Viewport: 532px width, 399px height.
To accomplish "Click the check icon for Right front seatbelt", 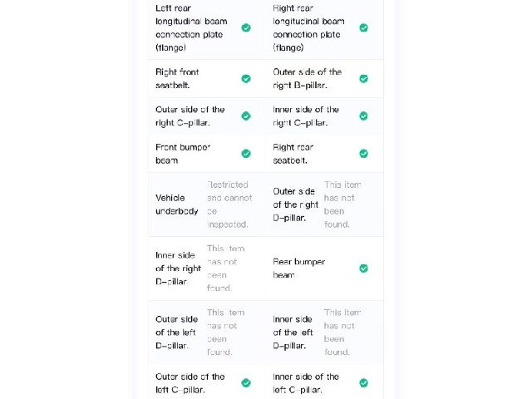I will coord(246,79).
